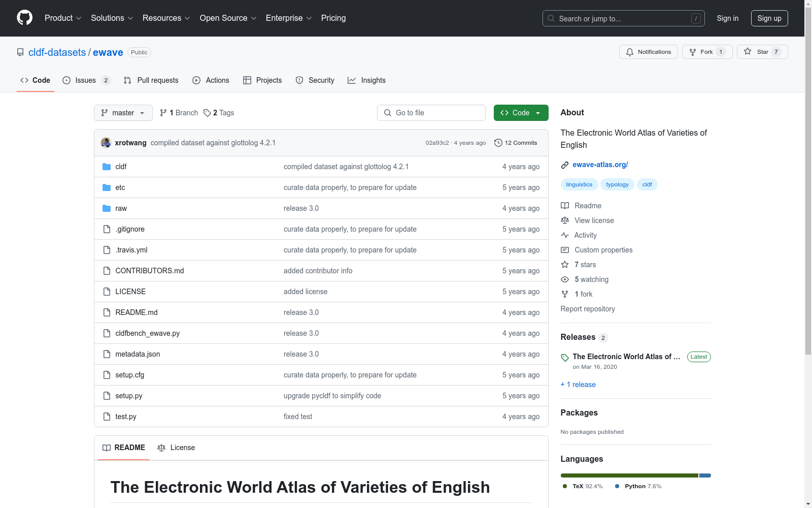The height and width of the screenshot is (508, 812).
Task: Click the book icon beside Readme
Action: (x=565, y=206)
